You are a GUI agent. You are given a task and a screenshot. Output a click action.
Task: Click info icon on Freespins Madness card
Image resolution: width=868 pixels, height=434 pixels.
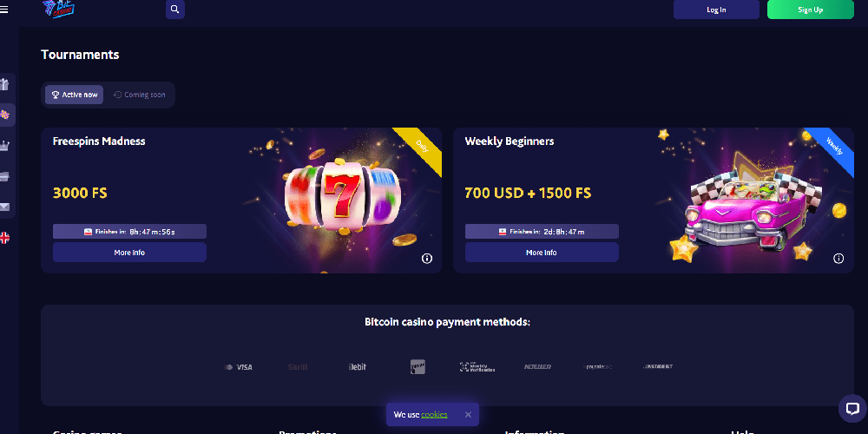427,259
